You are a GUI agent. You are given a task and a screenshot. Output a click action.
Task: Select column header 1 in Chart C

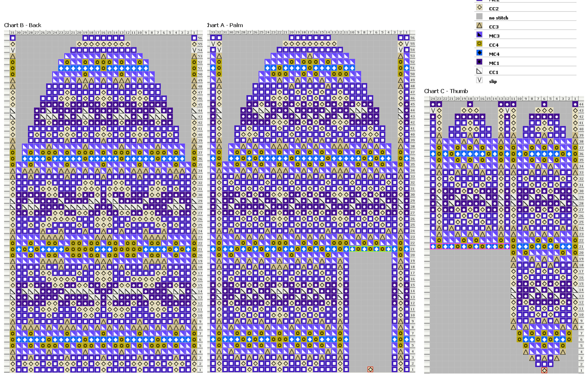click(575, 99)
